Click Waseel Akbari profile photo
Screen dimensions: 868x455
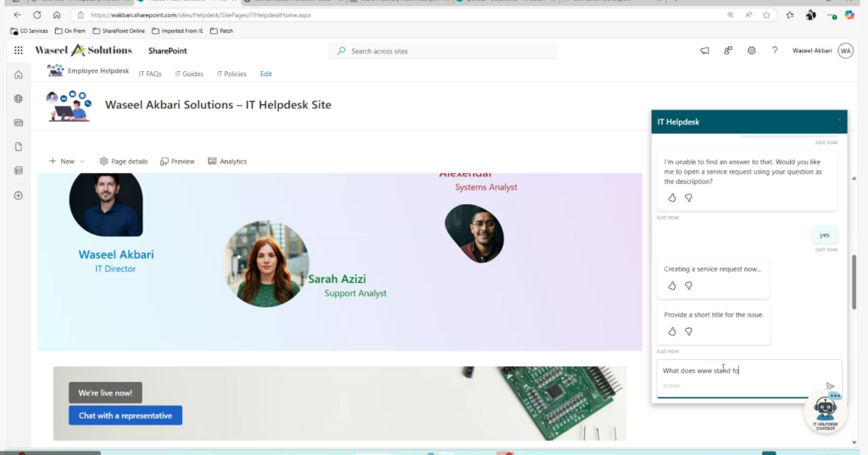[106, 204]
